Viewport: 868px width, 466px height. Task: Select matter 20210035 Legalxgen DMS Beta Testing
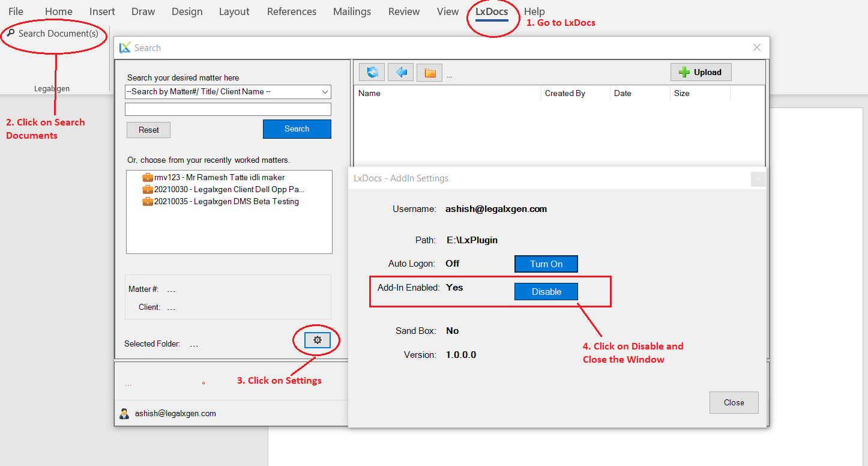point(226,202)
